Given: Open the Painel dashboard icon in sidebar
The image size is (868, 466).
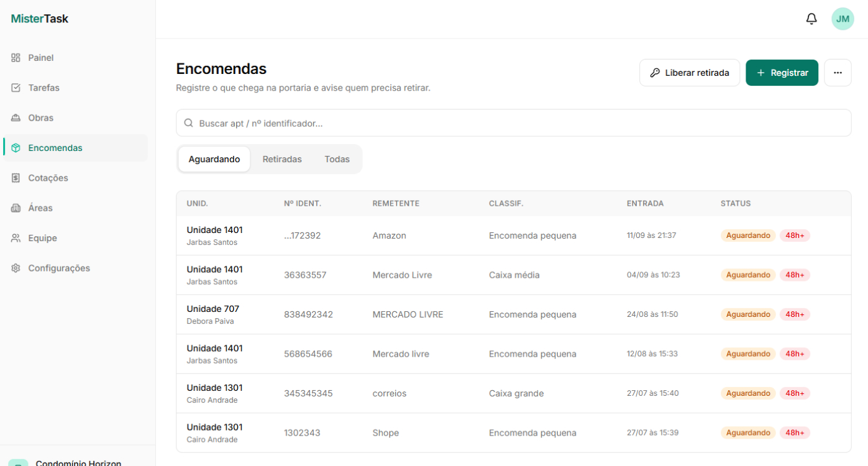Looking at the screenshot, I should (16, 58).
